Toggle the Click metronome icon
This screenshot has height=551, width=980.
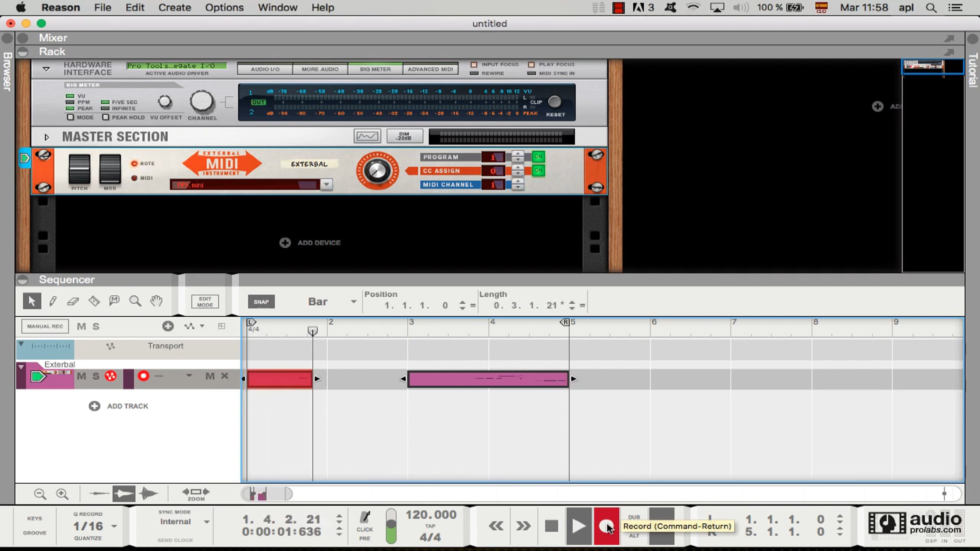pyautogui.click(x=365, y=518)
